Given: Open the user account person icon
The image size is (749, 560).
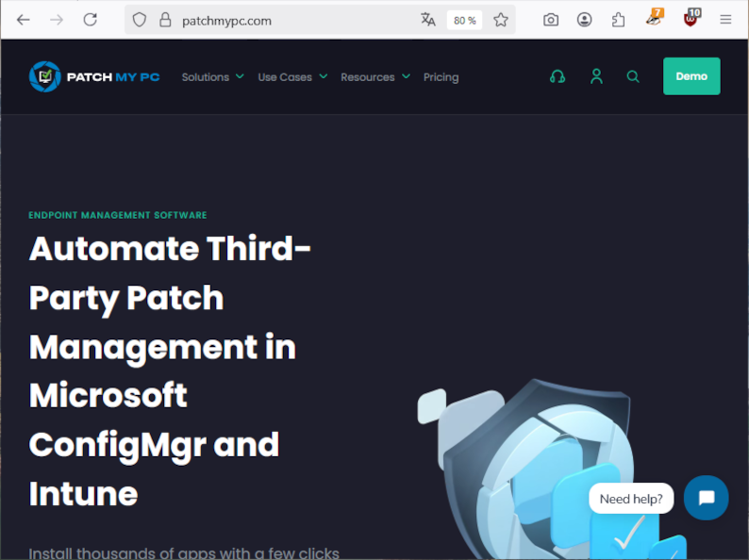Looking at the screenshot, I should (x=596, y=76).
